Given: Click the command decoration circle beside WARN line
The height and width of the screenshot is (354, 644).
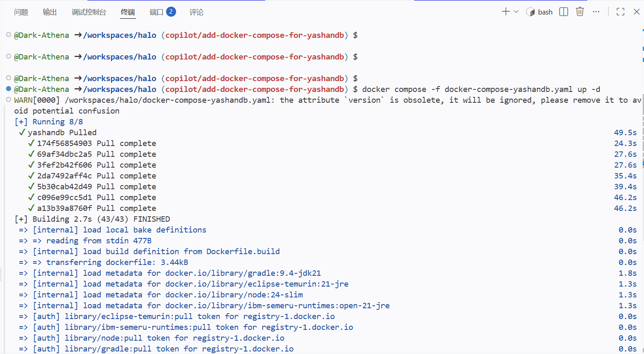Looking at the screenshot, I should 8,99.
